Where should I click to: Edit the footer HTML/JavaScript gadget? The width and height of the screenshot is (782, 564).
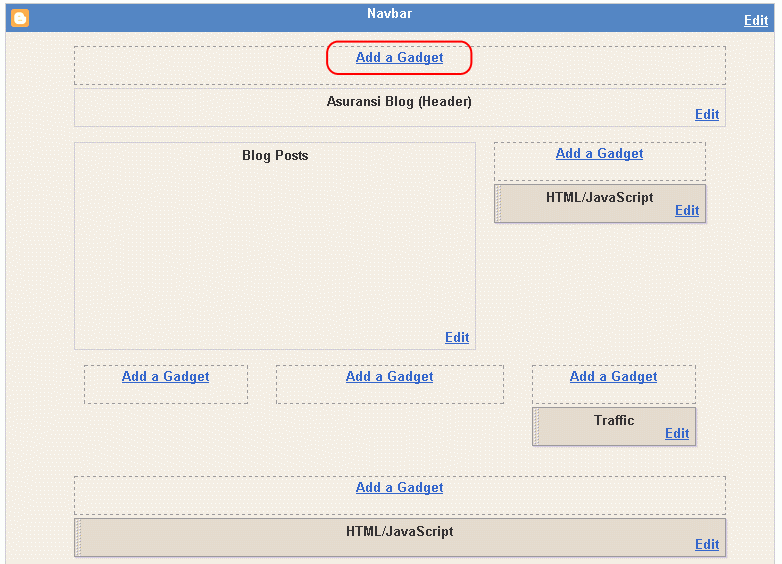707,544
